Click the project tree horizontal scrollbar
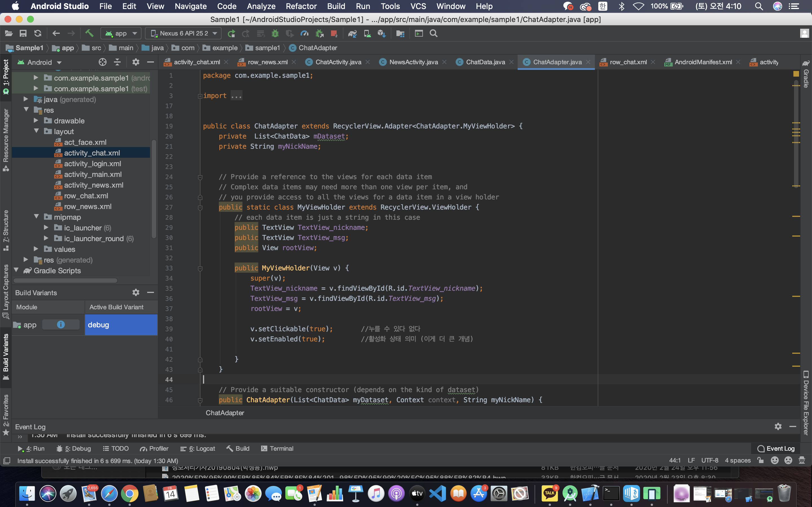This screenshot has height=507, width=812. (x=65, y=280)
